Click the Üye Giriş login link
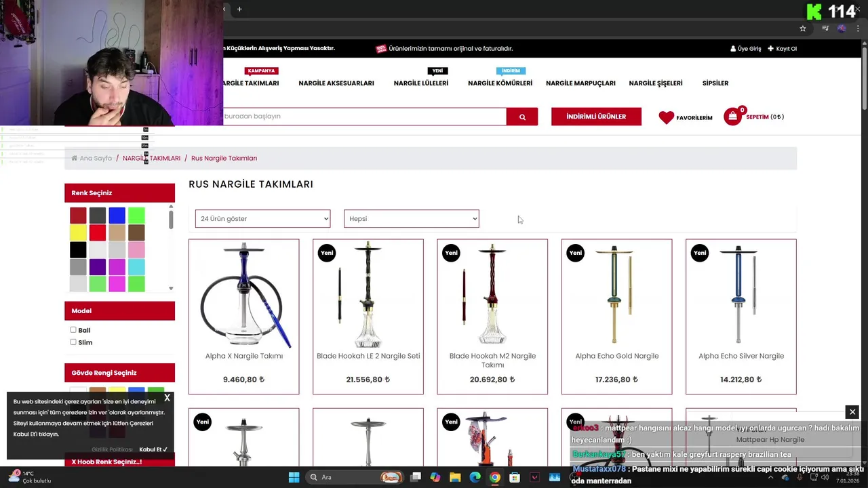The height and width of the screenshot is (488, 868). (x=749, y=49)
